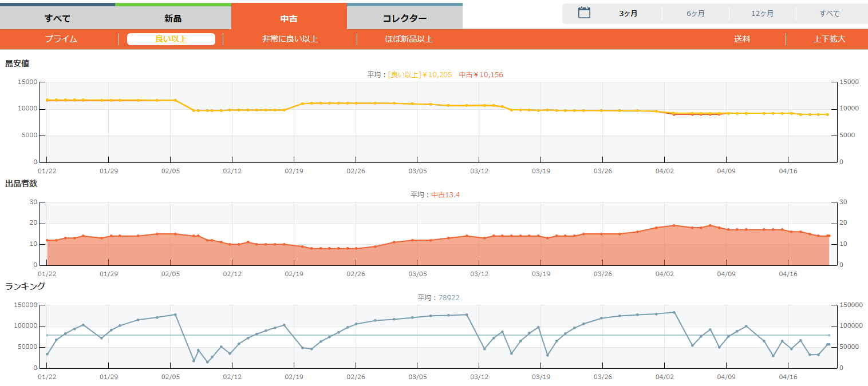Select the 3ヶ月 time range
The image size is (868, 386).
628,14
